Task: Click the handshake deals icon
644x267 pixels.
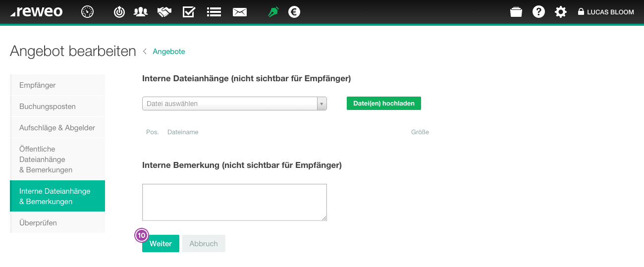Action: tap(164, 12)
